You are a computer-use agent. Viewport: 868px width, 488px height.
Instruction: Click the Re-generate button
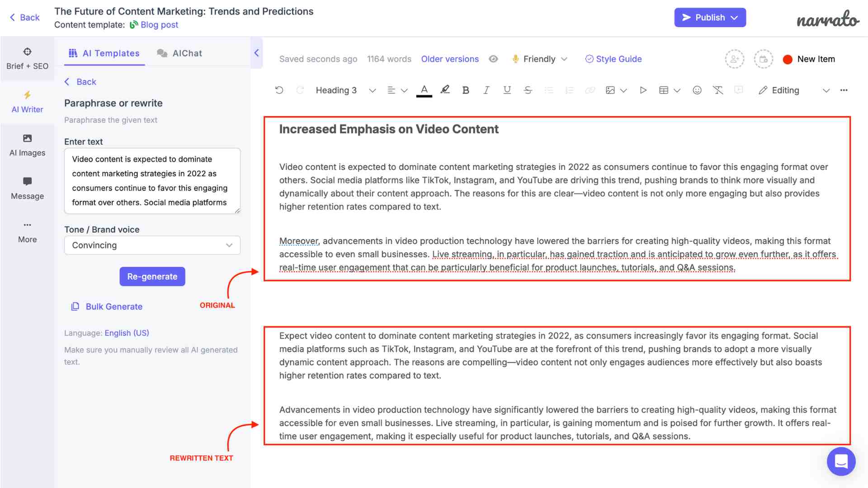[x=152, y=277]
